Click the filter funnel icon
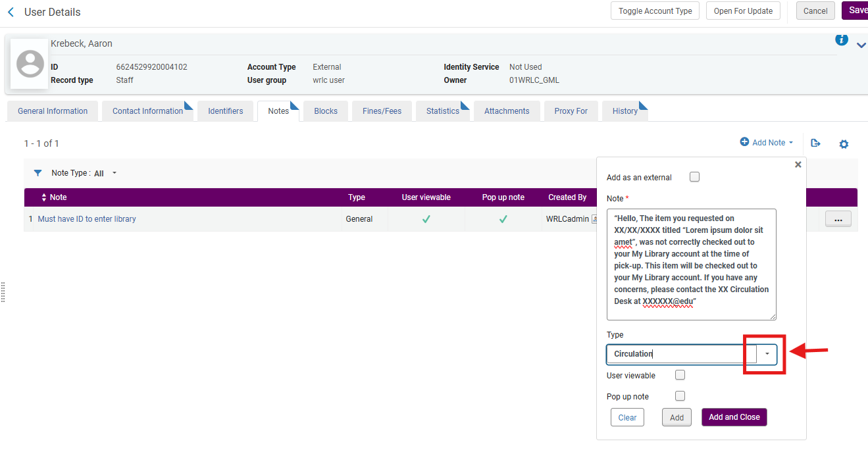This screenshot has width=868, height=456. (x=38, y=173)
